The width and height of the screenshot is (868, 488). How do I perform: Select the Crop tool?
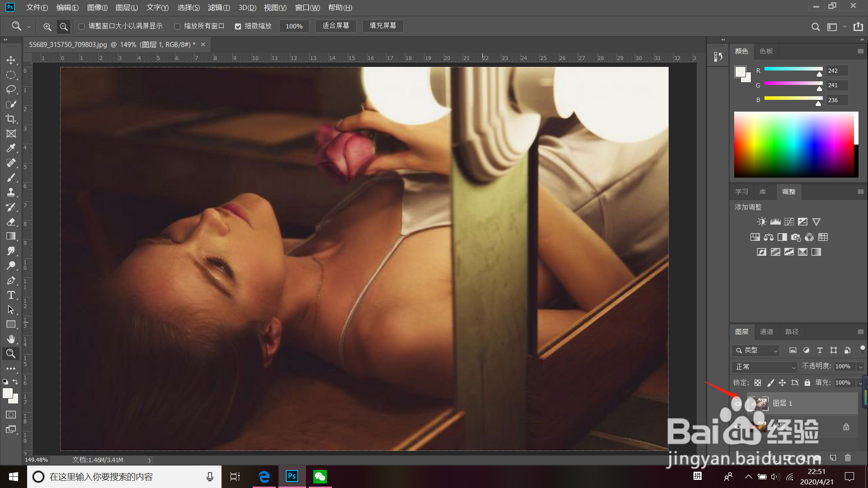[x=11, y=119]
